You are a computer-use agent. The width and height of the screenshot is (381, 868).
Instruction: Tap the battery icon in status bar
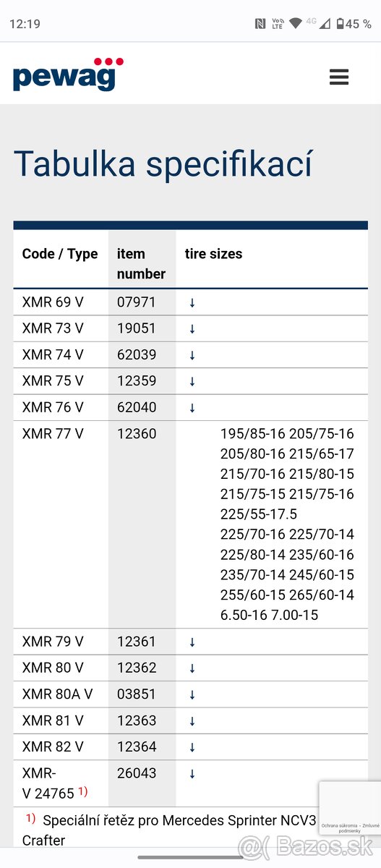coord(341,24)
